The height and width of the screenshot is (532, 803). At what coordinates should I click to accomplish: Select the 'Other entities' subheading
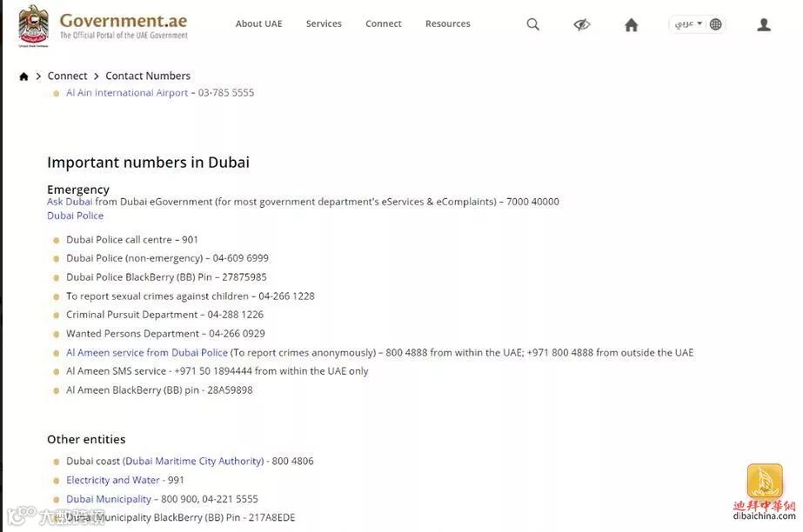click(x=86, y=439)
